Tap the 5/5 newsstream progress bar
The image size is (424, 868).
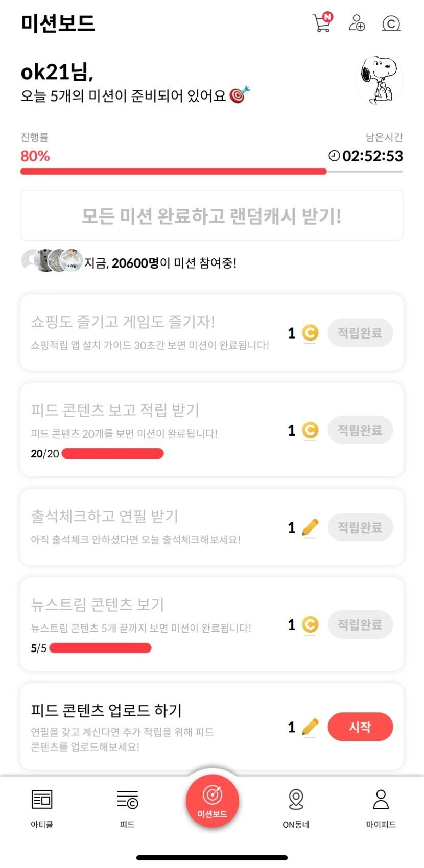pos(100,648)
